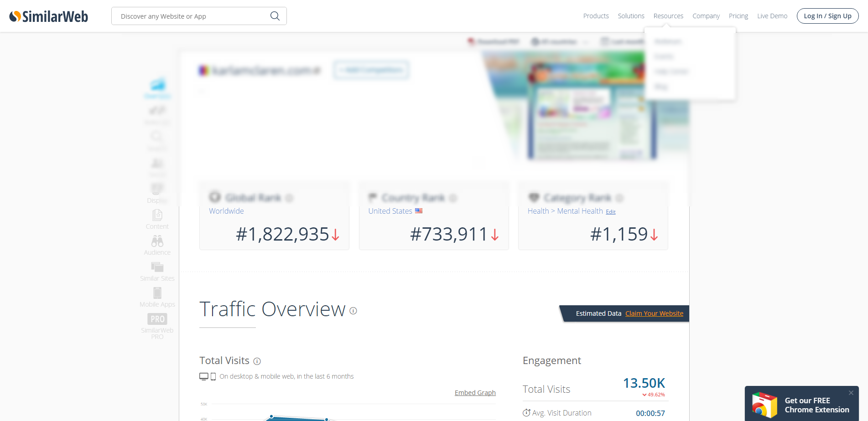Click the 00:00:57 visit duration value

pyautogui.click(x=650, y=413)
